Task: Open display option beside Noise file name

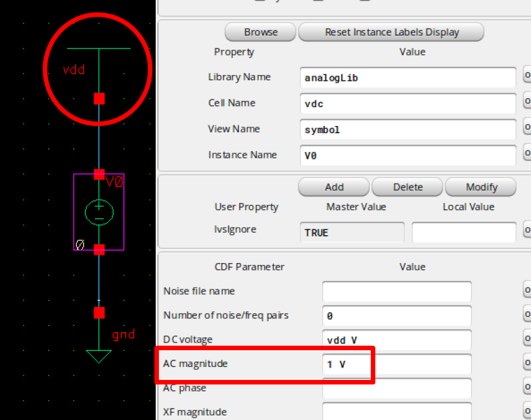Action: tap(527, 289)
